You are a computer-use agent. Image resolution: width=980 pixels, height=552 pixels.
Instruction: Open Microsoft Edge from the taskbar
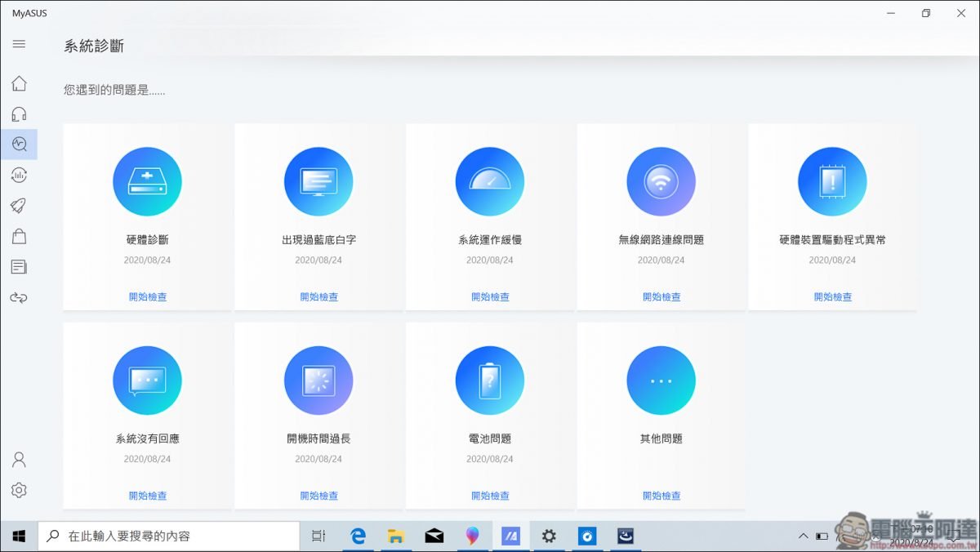click(358, 536)
